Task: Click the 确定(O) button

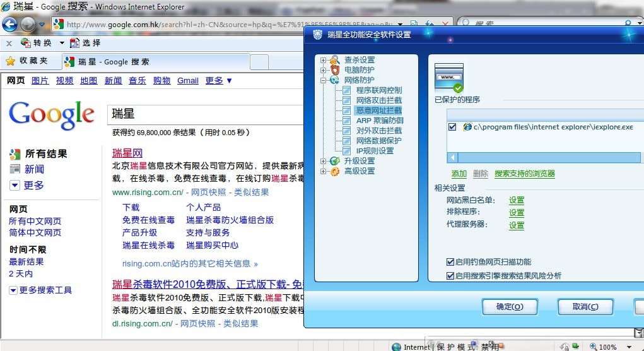Action: [x=510, y=307]
